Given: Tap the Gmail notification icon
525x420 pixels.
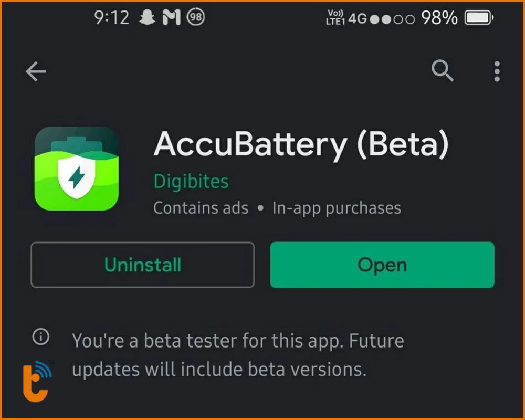Looking at the screenshot, I should [171, 18].
